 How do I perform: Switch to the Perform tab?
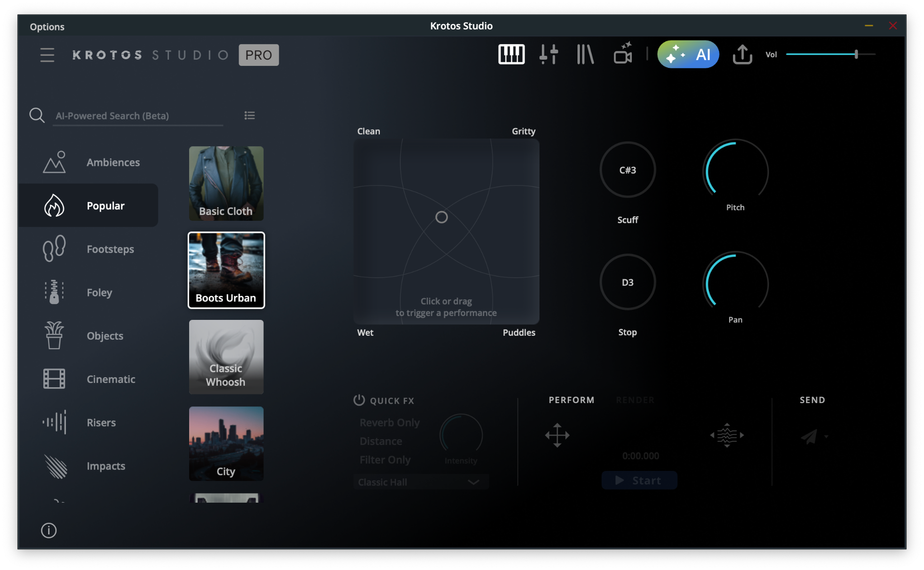pyautogui.click(x=571, y=400)
